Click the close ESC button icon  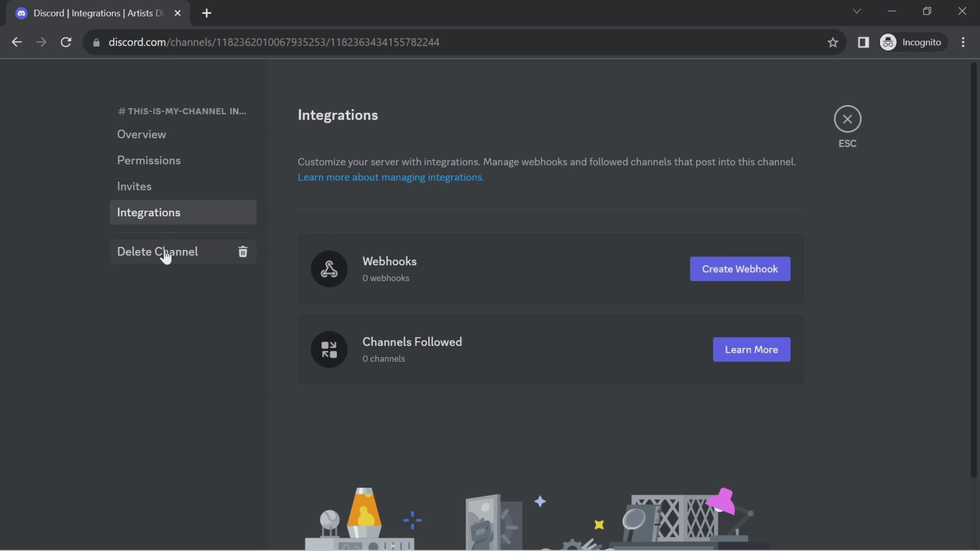[847, 119]
